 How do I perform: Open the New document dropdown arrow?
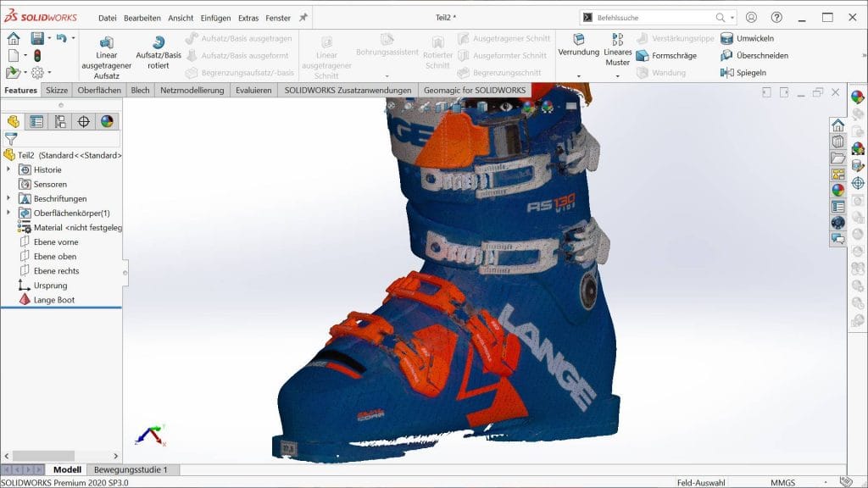pyautogui.click(x=25, y=55)
